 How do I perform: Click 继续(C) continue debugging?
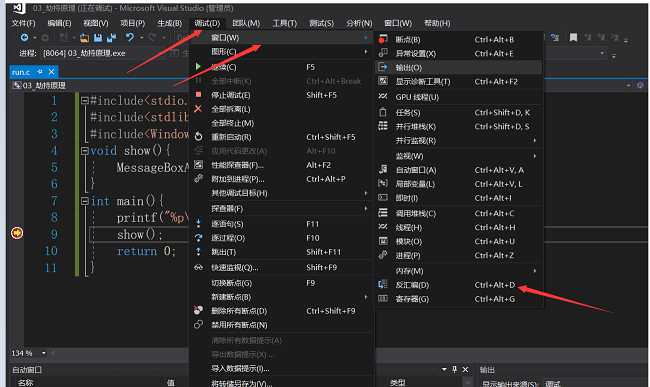281,67
